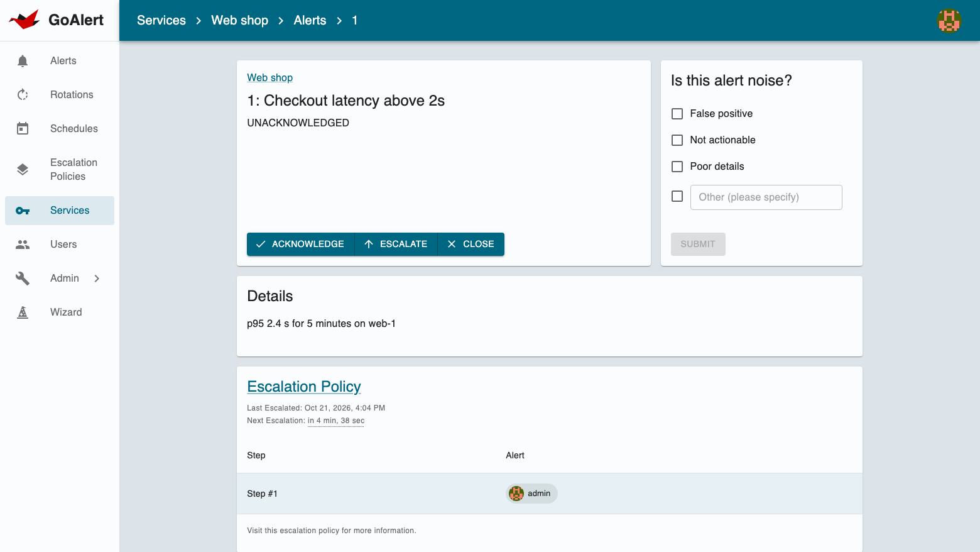
Task: Click the Services key icon
Action: [x=23, y=211]
